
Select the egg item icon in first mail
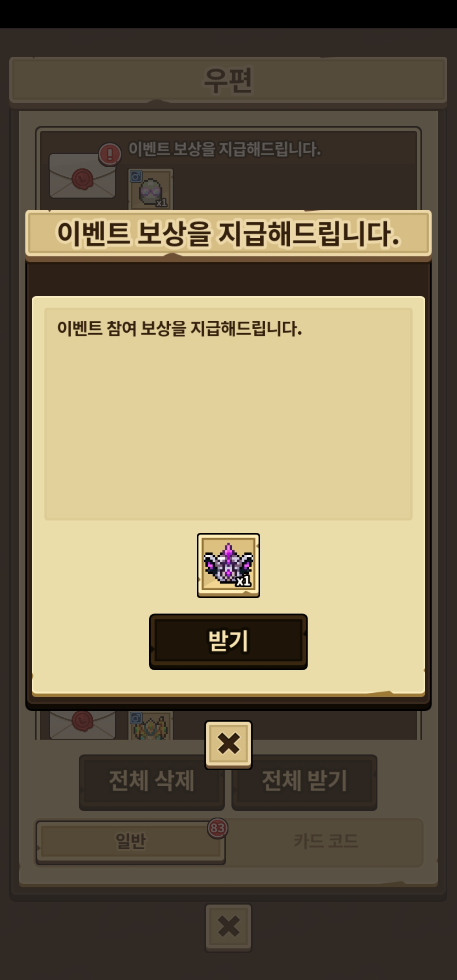click(151, 189)
